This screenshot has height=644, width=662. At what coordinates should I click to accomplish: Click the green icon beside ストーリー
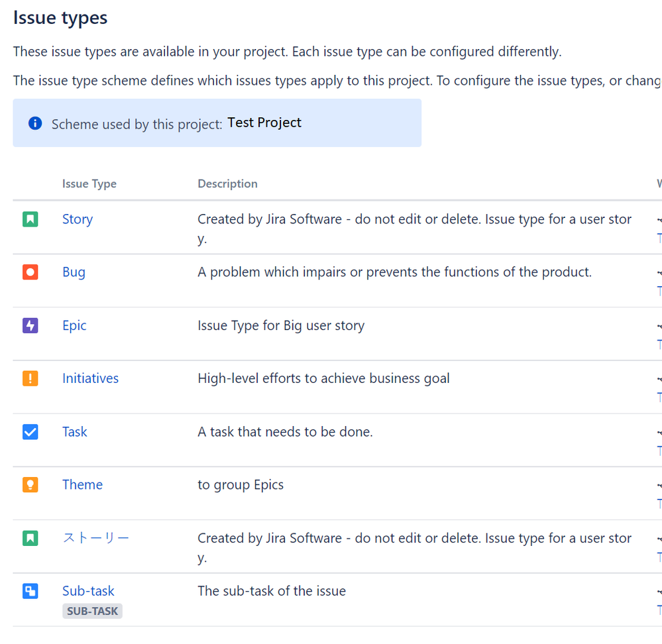click(30, 538)
